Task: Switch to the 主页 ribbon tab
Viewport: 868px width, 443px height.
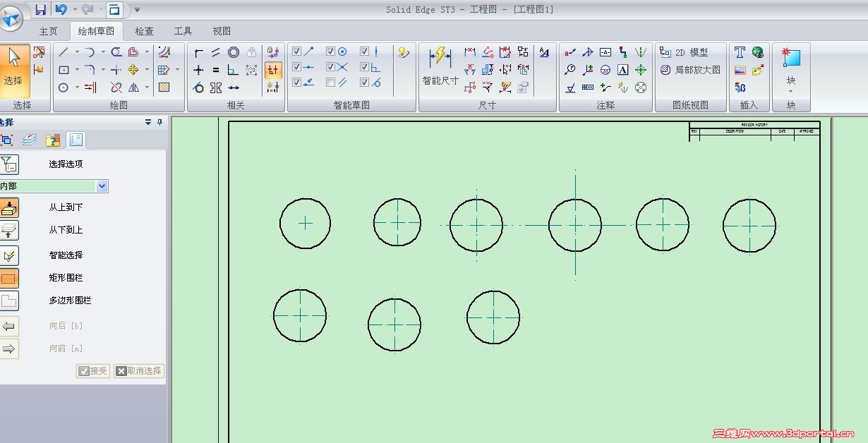Action: click(x=49, y=31)
